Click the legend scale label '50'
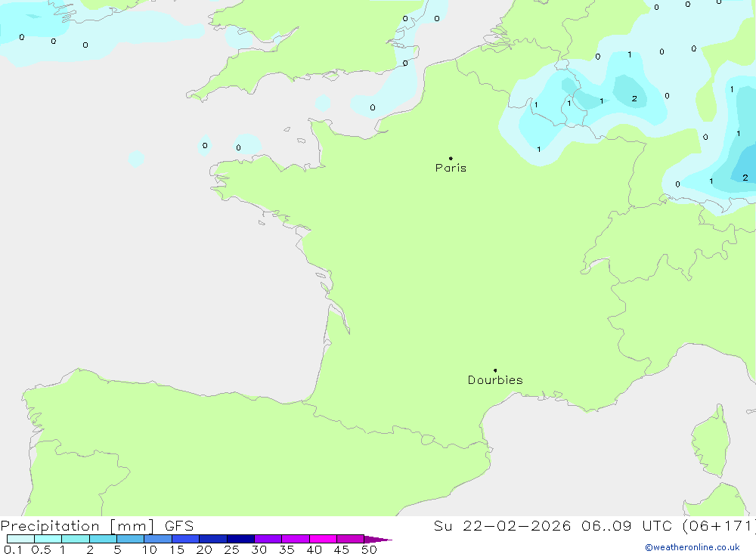Viewport: 756px width, 554px height. (370, 549)
